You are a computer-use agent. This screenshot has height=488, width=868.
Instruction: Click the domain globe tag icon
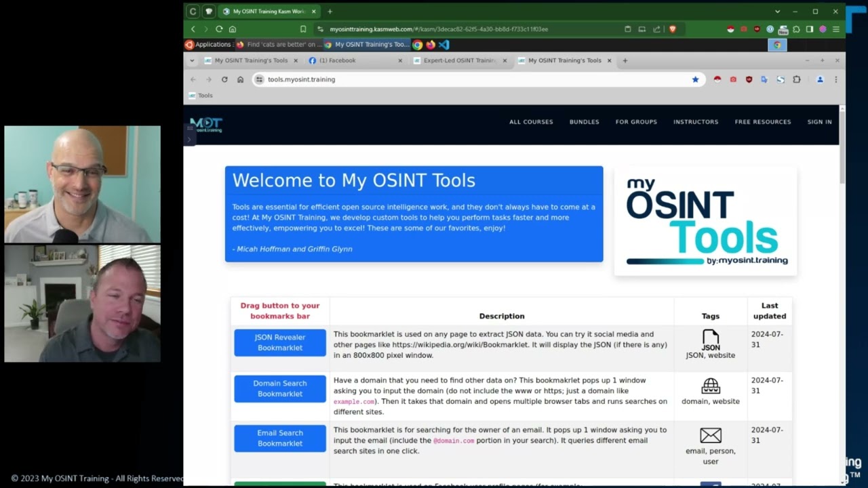pos(711,386)
